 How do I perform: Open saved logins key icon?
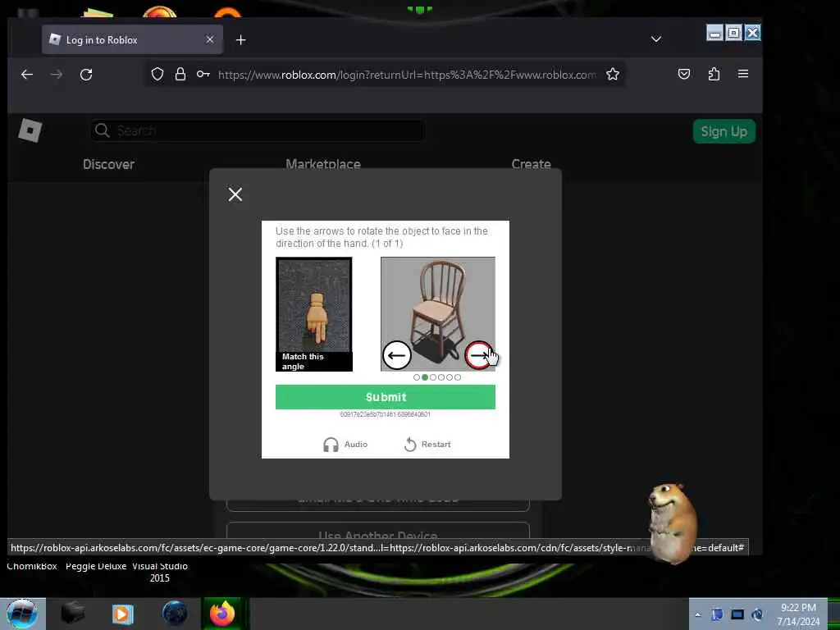click(203, 74)
